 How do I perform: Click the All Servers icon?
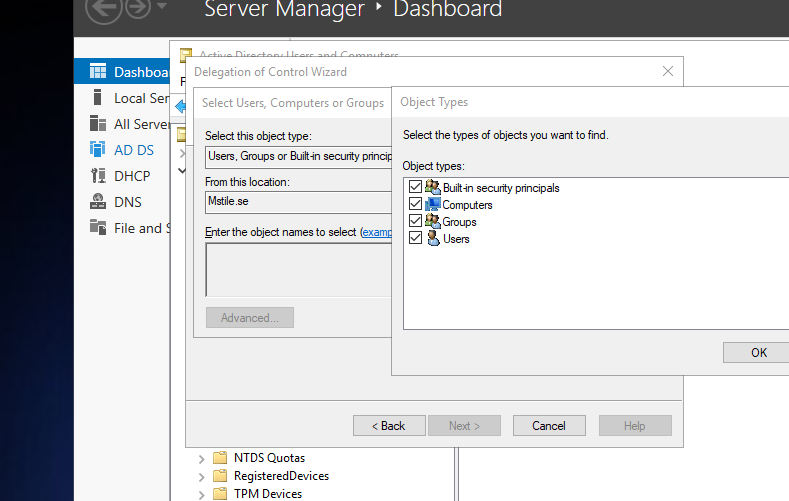[98, 123]
